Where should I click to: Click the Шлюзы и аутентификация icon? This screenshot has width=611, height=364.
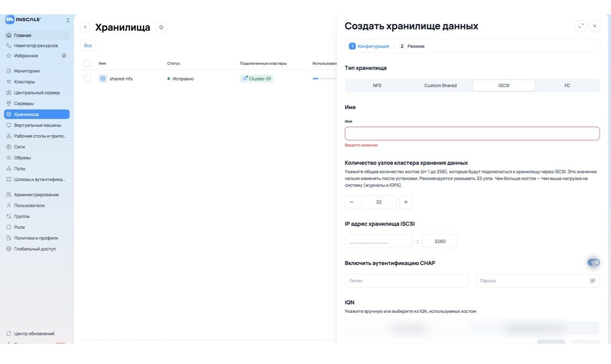9,180
